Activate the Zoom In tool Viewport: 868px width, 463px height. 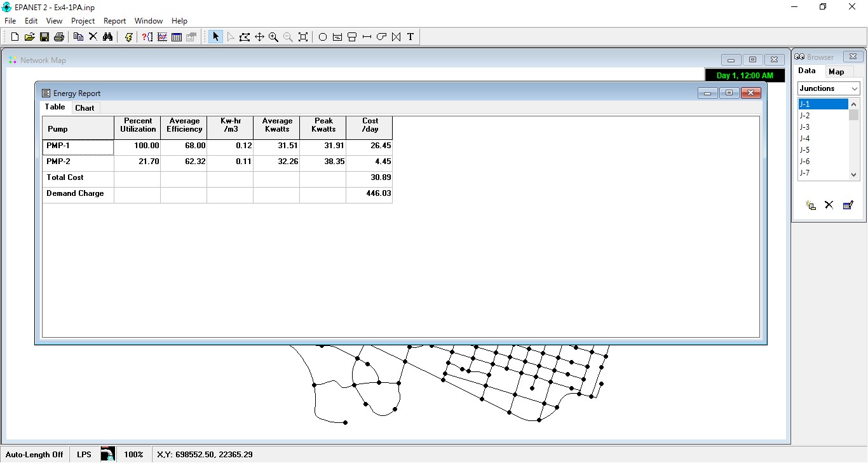coord(274,36)
